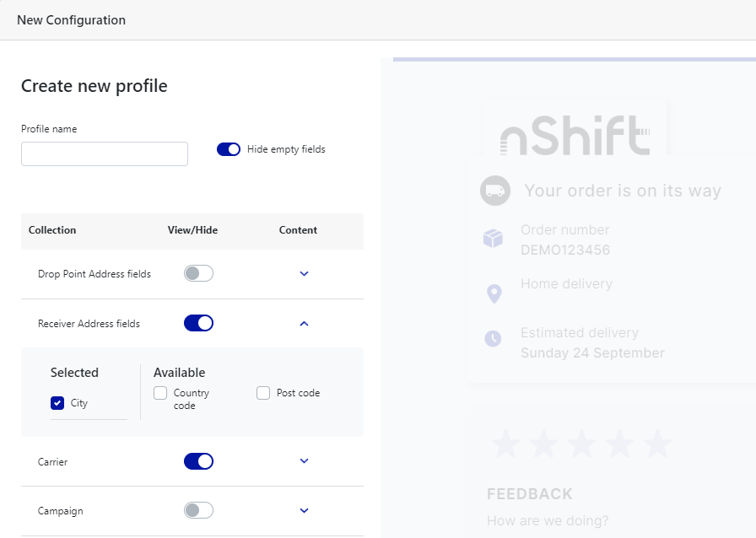Check the Post code checkbox
The height and width of the screenshot is (538, 756).
pos(263,393)
